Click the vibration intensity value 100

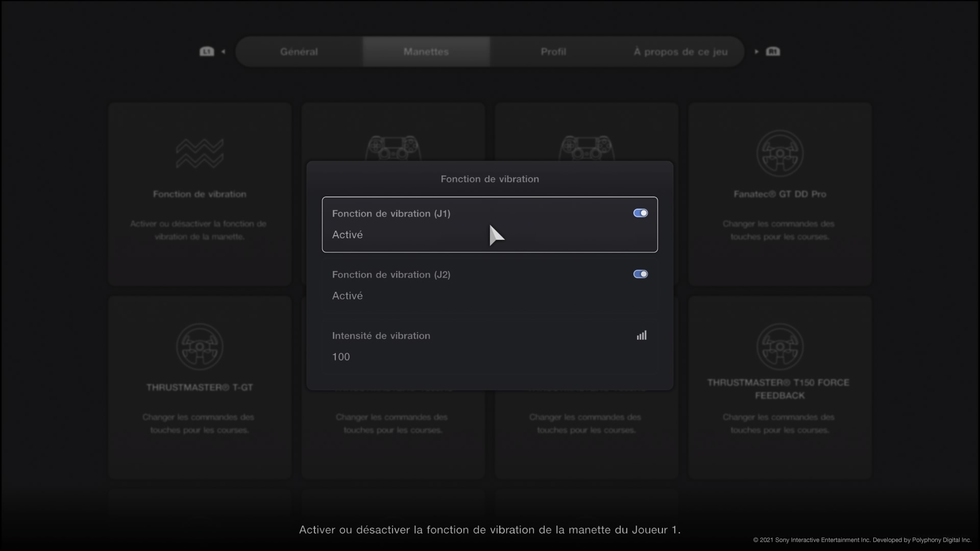pos(341,357)
